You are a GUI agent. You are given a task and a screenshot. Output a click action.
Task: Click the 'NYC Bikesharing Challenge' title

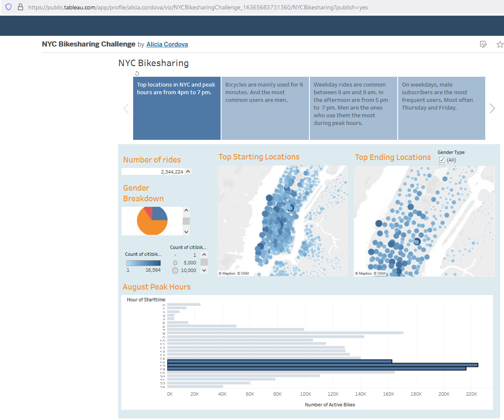point(89,44)
